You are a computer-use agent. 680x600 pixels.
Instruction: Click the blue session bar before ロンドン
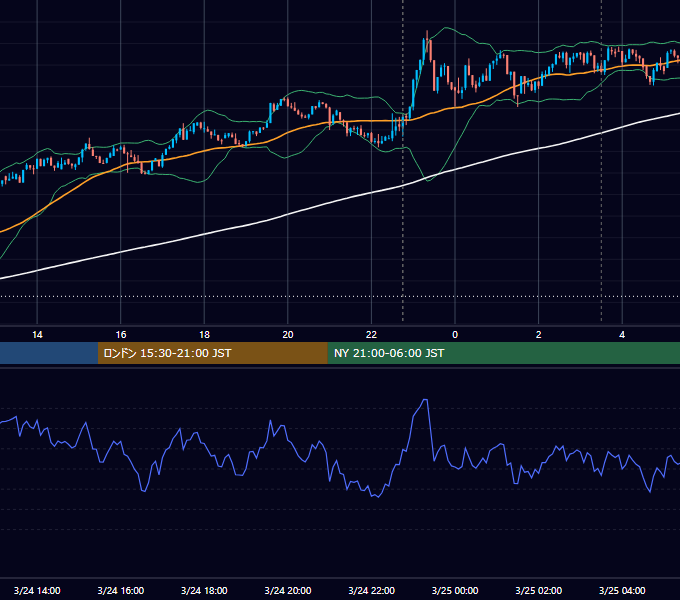[49, 353]
